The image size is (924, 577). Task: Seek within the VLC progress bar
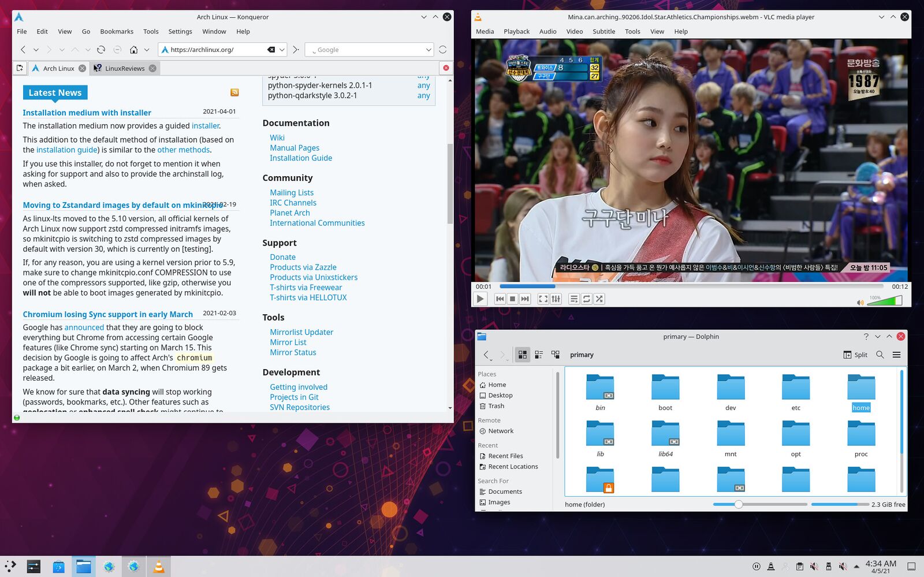pos(691,286)
